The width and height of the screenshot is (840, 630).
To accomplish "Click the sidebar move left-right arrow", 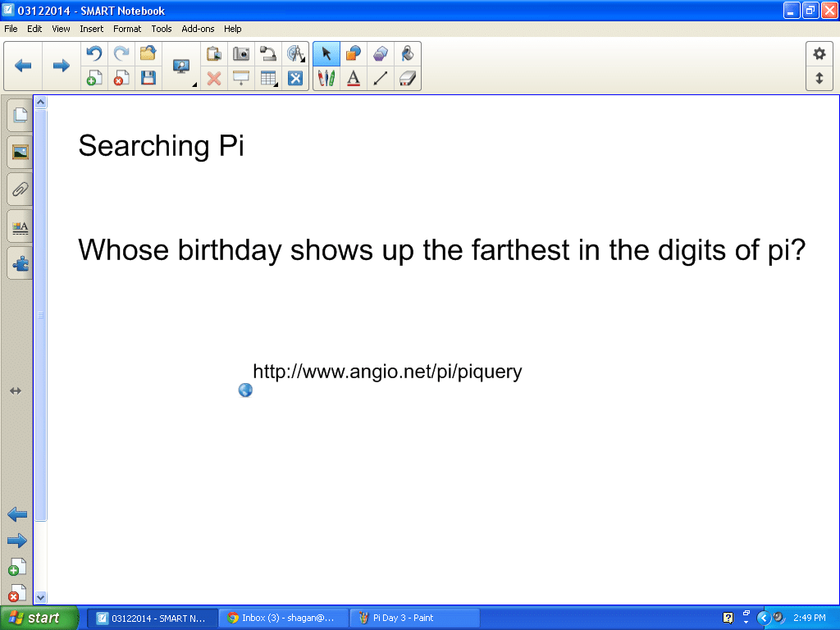I will tap(16, 391).
